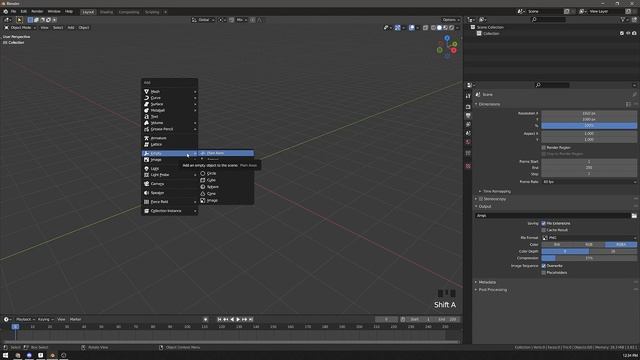
Task: Click the blue Z axis gizmo
Action: coord(447,38)
